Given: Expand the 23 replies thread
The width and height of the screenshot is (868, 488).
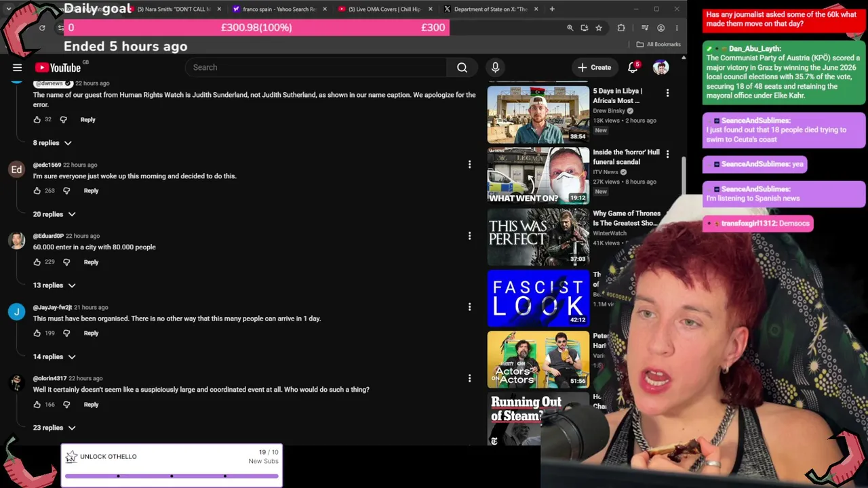Looking at the screenshot, I should click(x=54, y=428).
